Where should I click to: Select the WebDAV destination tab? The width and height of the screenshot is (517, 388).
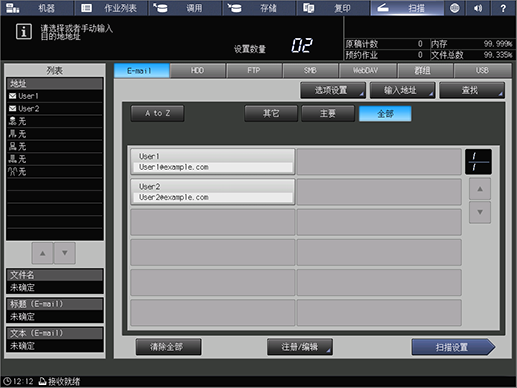click(367, 70)
